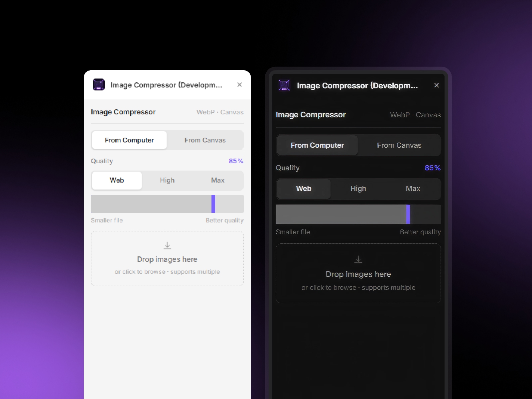Select the Max quality preset in dark panel
532x399 pixels.
coord(413,189)
